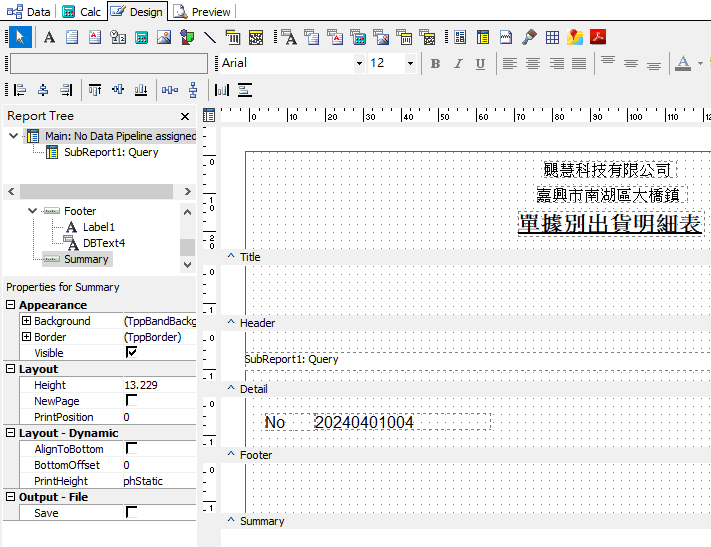Select the RichText component icon

pos(95,37)
